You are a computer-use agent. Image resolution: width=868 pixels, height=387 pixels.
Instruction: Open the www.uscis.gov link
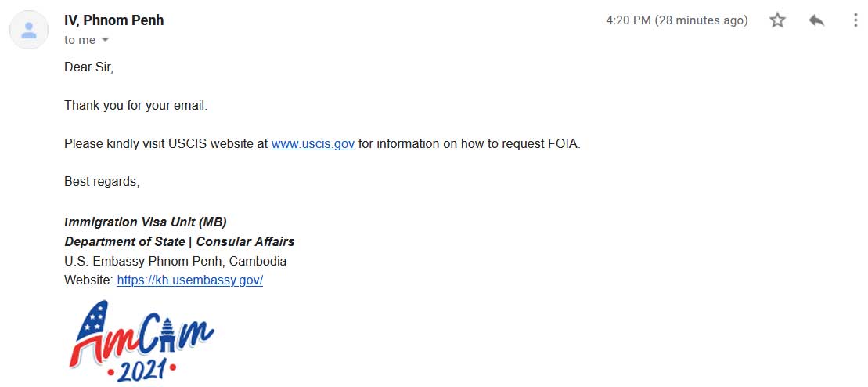click(x=313, y=144)
